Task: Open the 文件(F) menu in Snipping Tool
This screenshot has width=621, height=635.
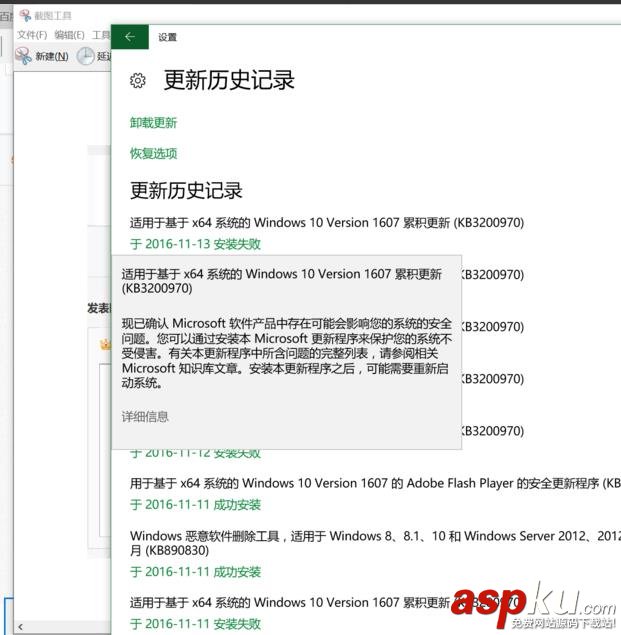Action: (x=32, y=35)
